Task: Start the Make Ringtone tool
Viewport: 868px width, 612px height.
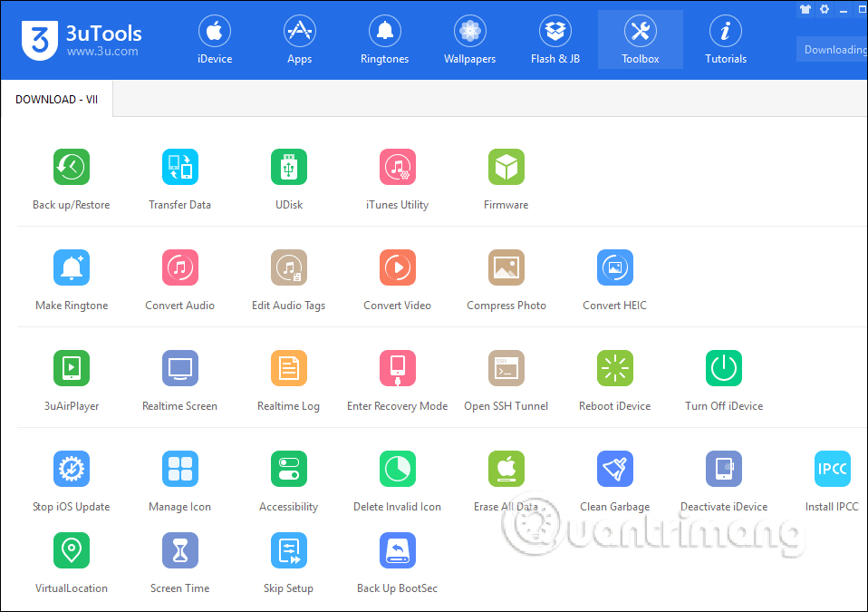Action: click(x=72, y=267)
